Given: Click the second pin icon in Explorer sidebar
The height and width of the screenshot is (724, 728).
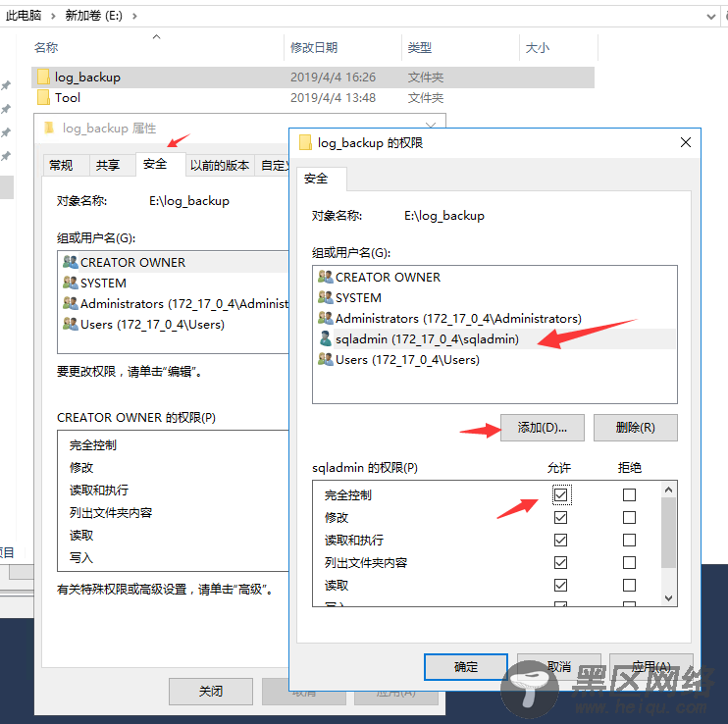Looking at the screenshot, I should point(6,110).
